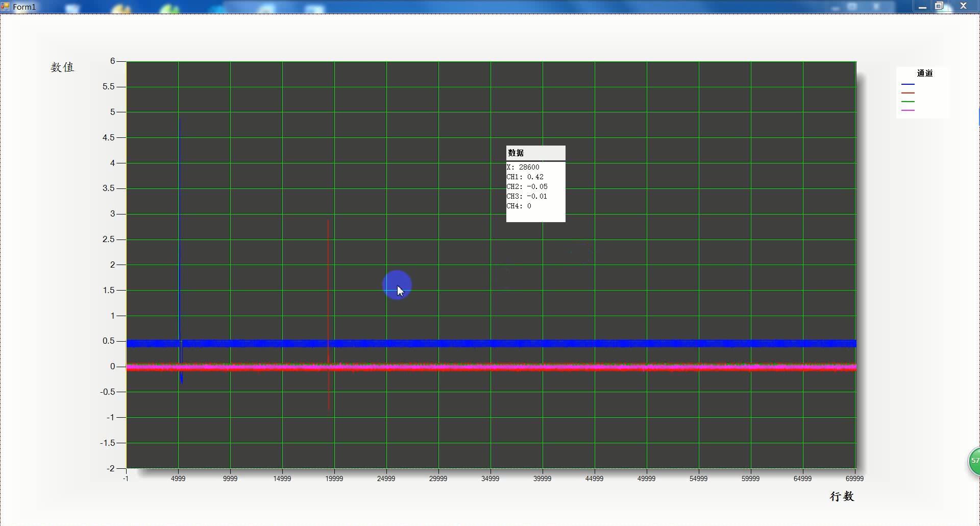The height and width of the screenshot is (526, 980).
Task: Click the X-axis tick label "69999"
Action: coord(855,479)
